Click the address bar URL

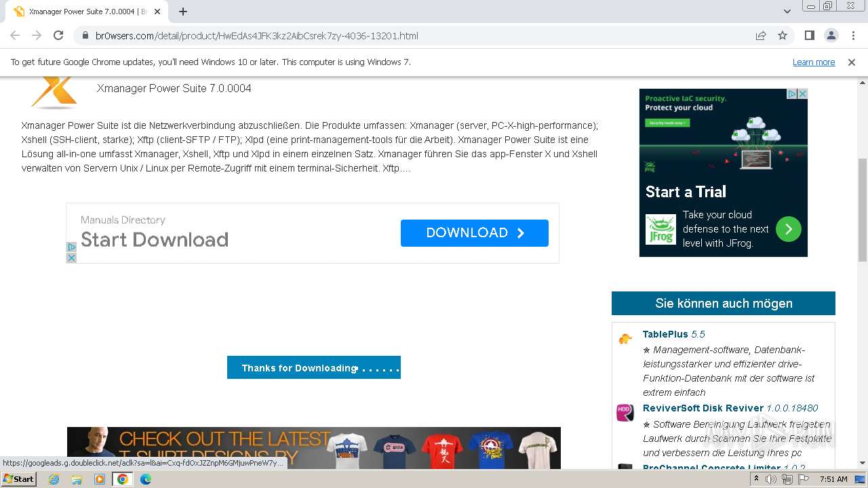point(256,36)
